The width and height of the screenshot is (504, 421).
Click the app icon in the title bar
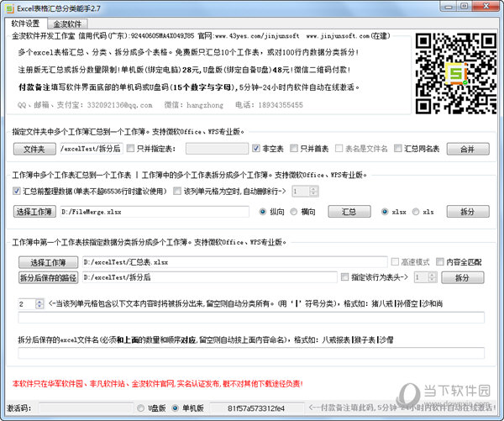[10, 8]
